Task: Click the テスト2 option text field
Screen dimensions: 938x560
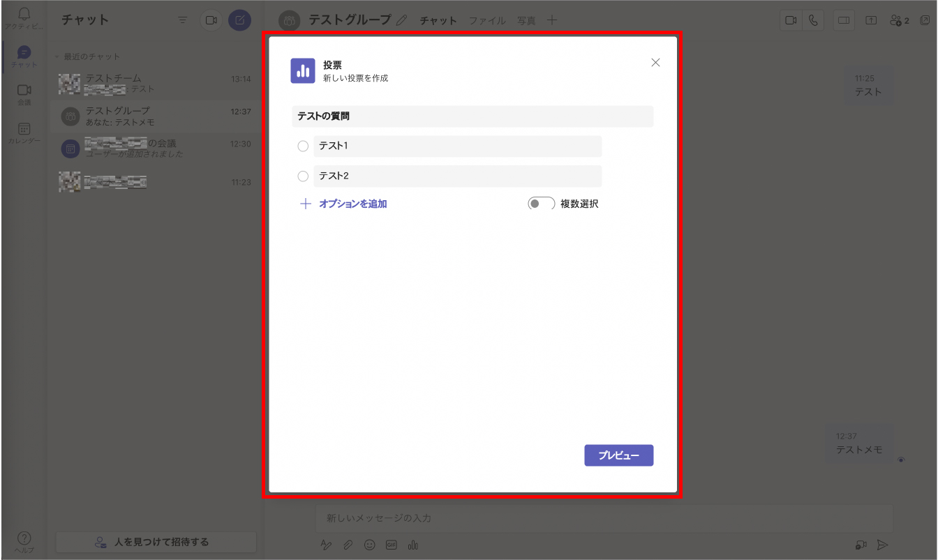Action: tap(457, 176)
